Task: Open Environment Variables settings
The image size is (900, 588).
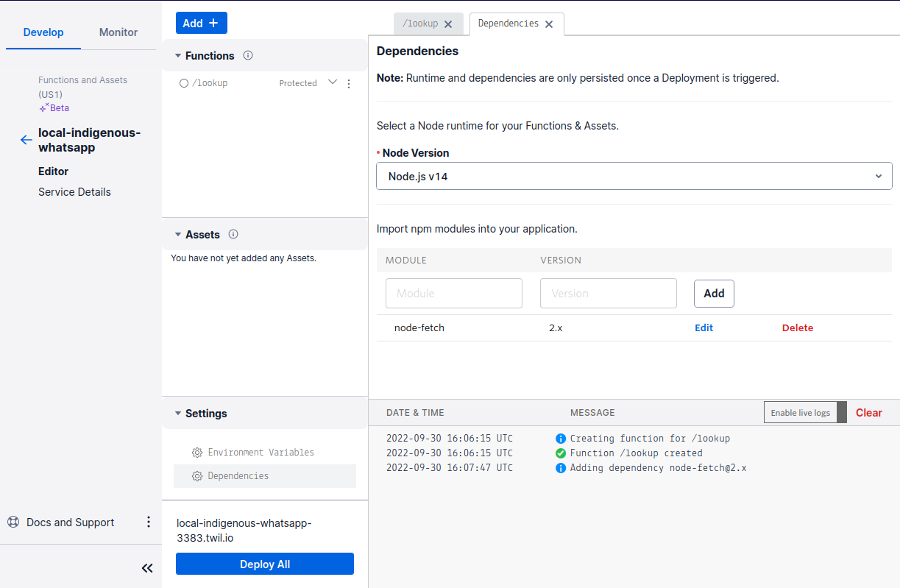Action: click(x=265, y=453)
